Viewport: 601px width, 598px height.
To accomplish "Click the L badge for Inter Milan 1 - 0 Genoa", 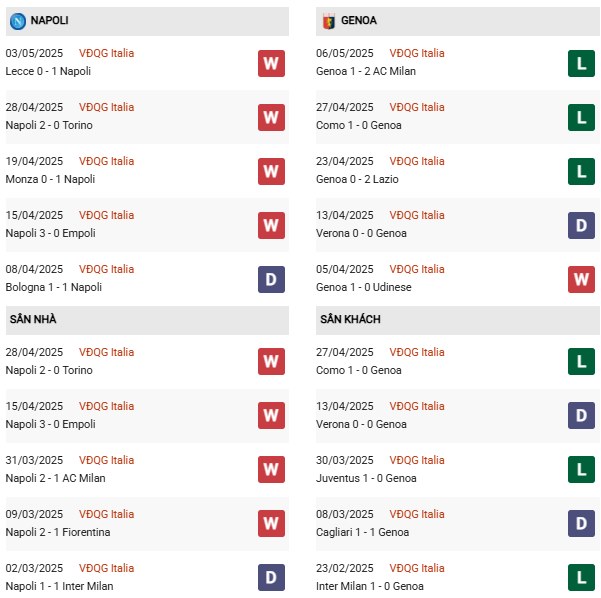I will [581, 577].
